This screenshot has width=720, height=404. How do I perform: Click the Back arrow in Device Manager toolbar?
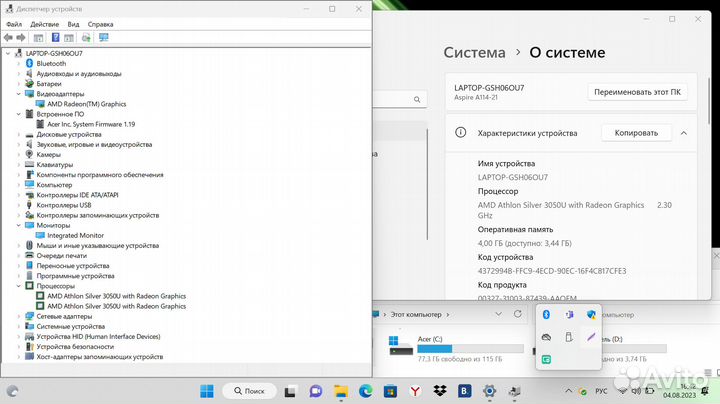point(8,38)
